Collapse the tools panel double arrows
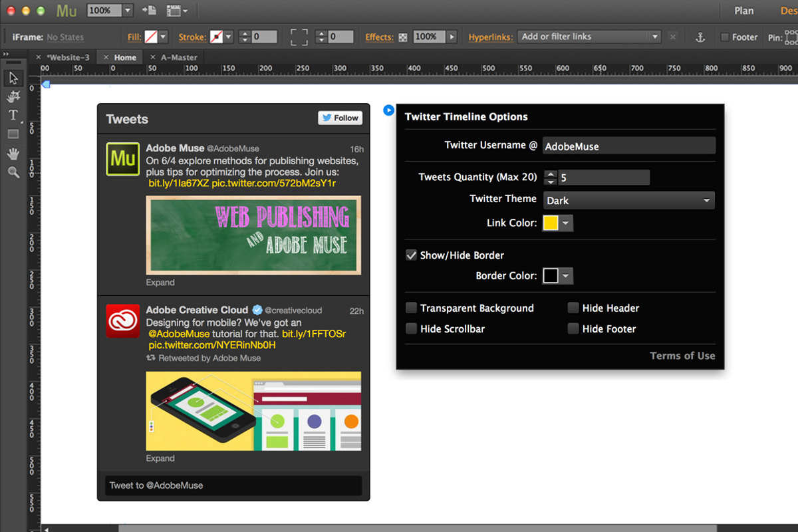The image size is (798, 532). [x=5, y=55]
